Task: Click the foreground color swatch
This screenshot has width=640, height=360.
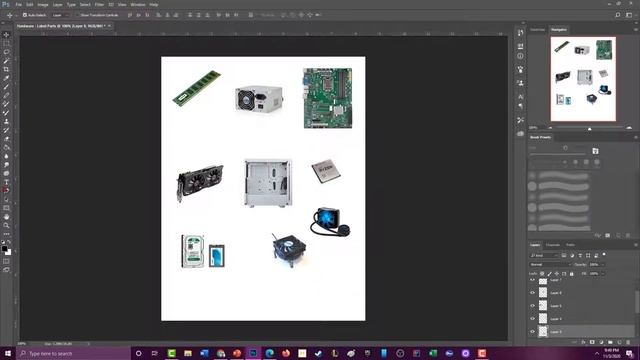Action: 4,248
